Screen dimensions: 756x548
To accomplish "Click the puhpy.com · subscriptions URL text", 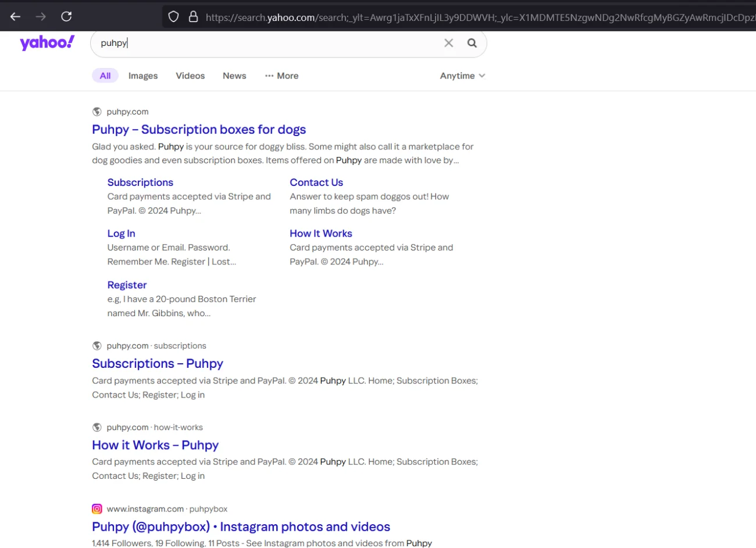I will click(x=156, y=346).
